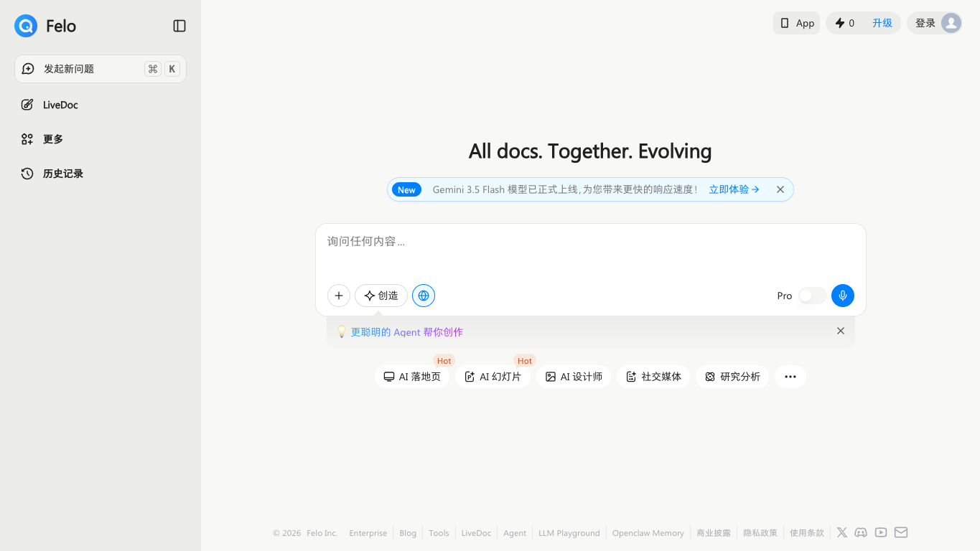This screenshot has height=551, width=980.
Task: Click the email envelope footer icon
Action: pos(901,532)
